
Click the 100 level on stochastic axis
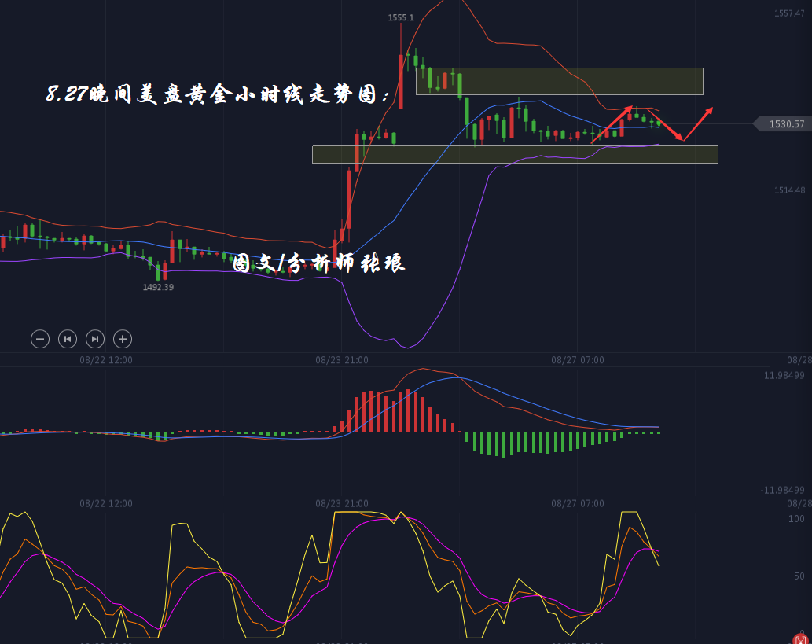(796, 519)
